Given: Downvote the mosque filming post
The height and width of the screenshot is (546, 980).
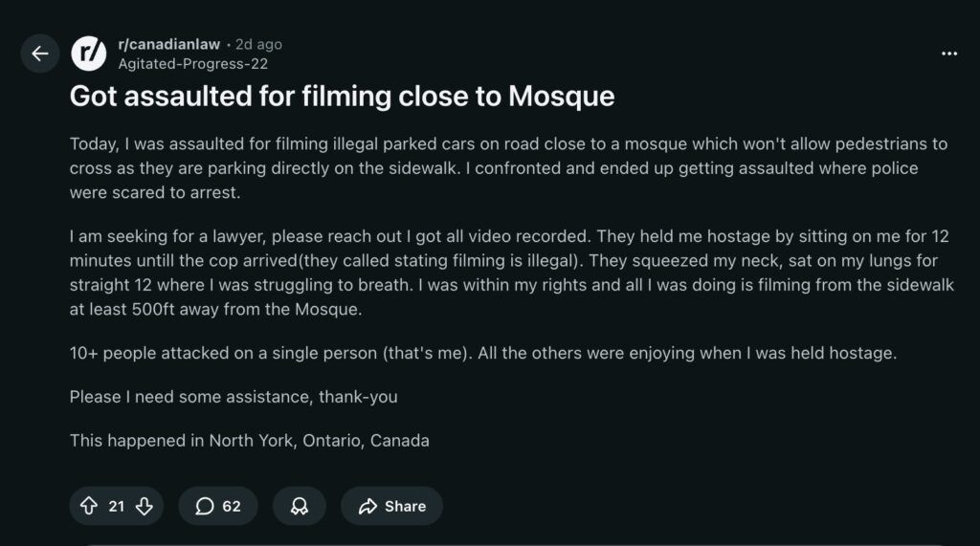Looking at the screenshot, I should [145, 506].
